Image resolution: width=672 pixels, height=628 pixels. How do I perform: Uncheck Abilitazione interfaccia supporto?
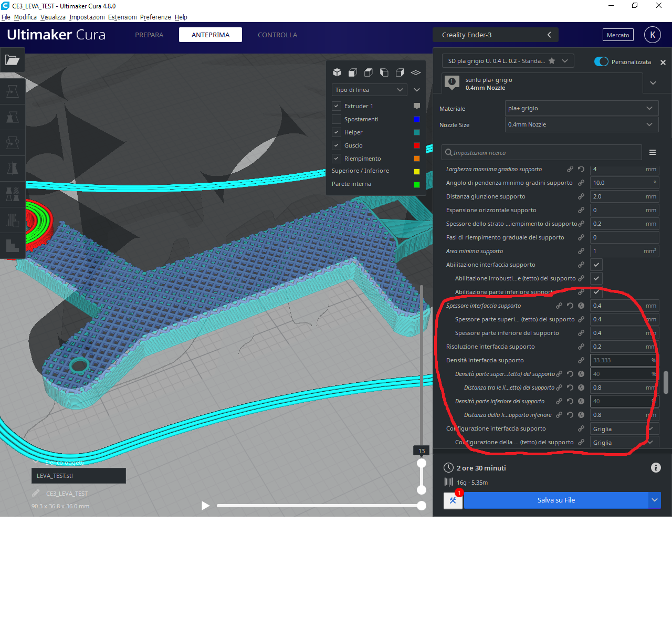[596, 265]
